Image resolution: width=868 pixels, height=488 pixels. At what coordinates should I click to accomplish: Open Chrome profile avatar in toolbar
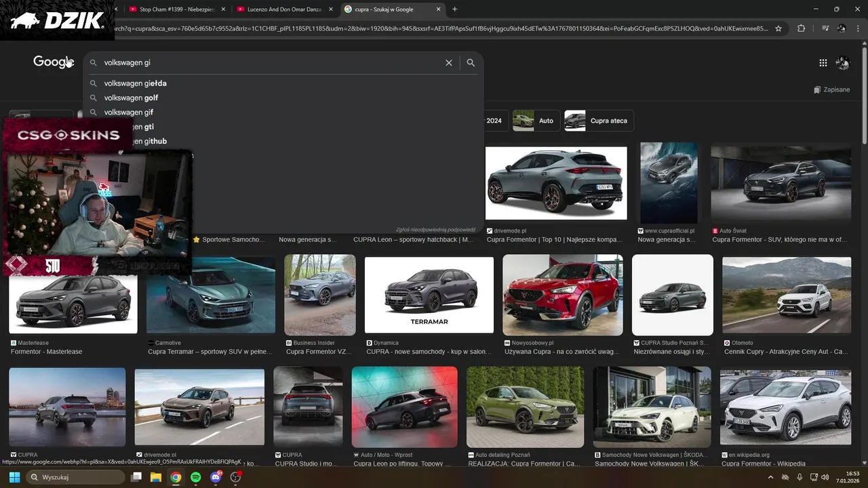point(842,28)
